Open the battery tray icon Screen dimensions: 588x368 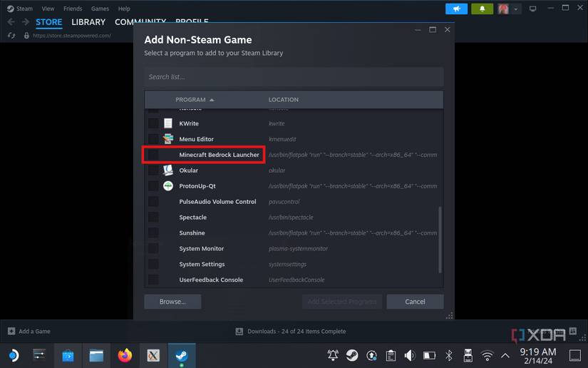click(x=429, y=355)
